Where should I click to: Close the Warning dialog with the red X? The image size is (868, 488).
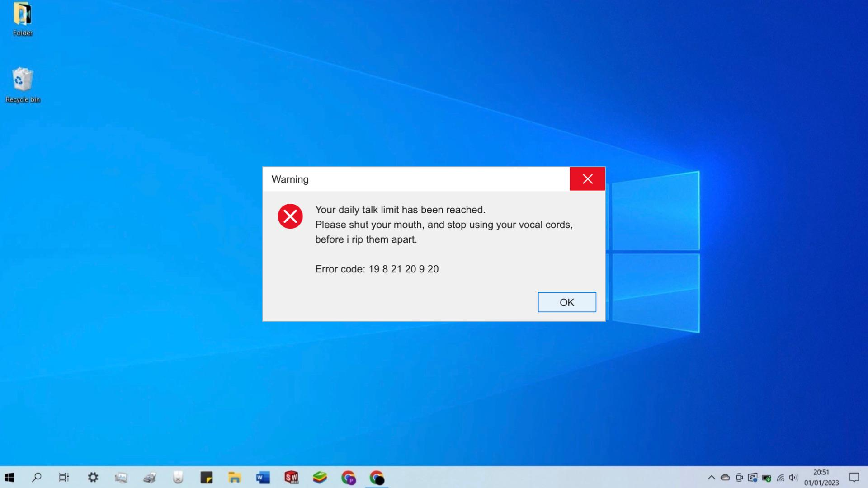point(587,179)
